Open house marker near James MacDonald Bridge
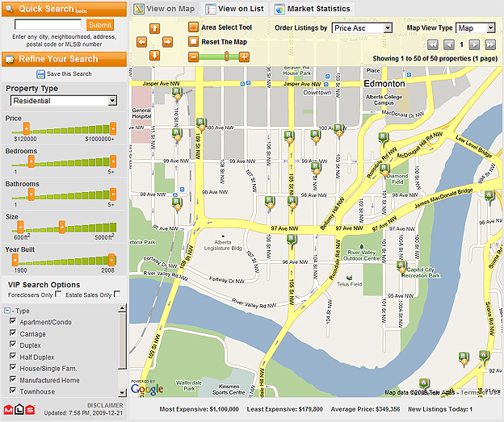 489,196
